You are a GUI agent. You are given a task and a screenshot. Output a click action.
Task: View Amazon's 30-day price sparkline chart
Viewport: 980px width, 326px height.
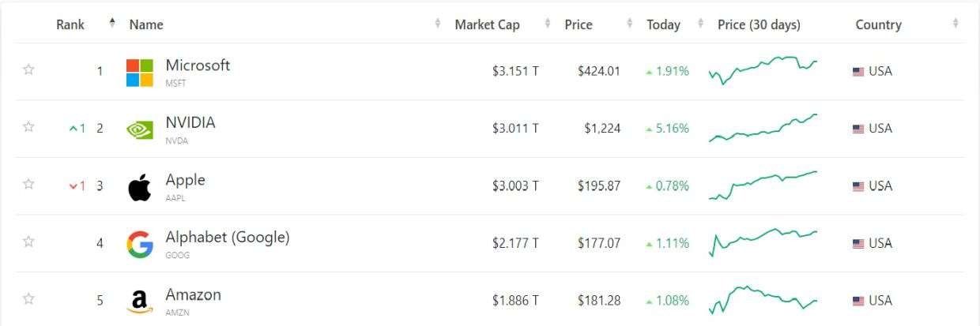763,299
